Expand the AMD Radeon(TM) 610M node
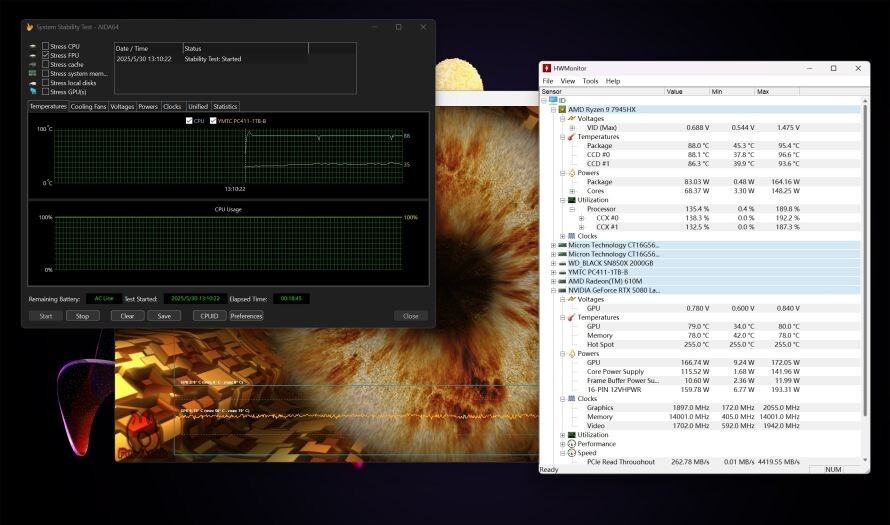 tap(553, 282)
